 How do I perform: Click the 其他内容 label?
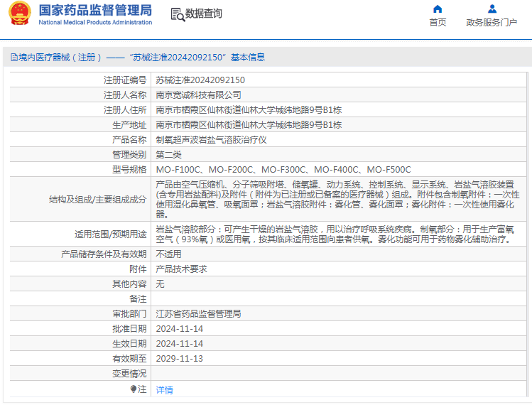coord(129,284)
